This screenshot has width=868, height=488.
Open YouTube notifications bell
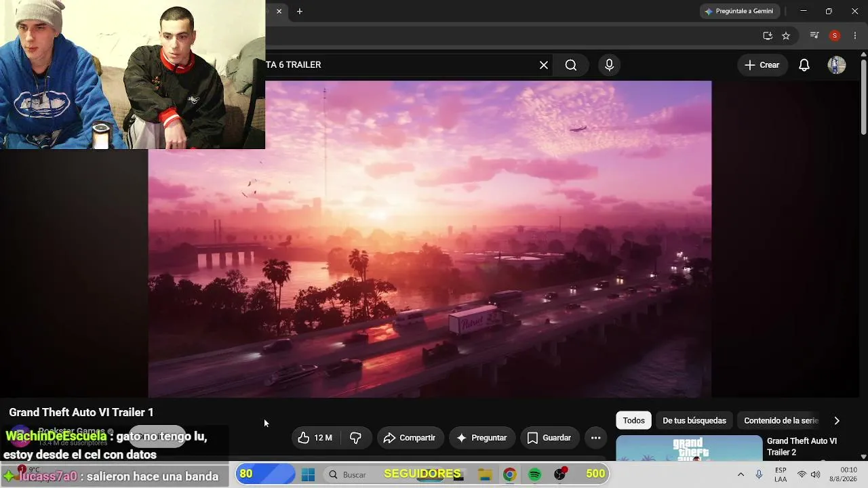pyautogui.click(x=804, y=65)
